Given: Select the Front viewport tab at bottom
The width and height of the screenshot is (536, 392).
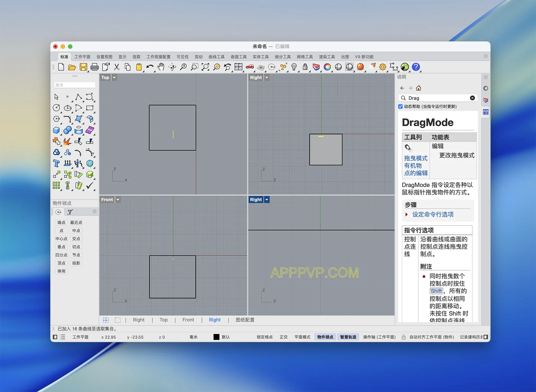Looking at the screenshot, I should coord(188,320).
